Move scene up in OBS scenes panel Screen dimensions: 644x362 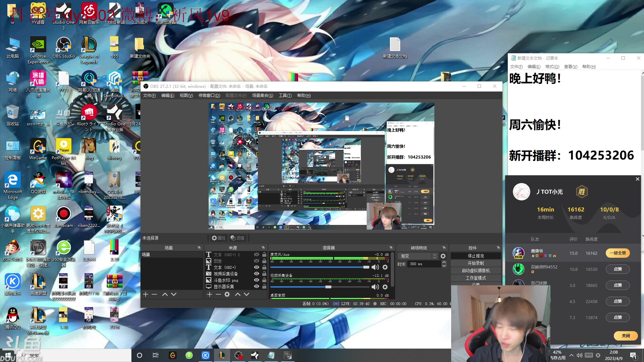(165, 294)
